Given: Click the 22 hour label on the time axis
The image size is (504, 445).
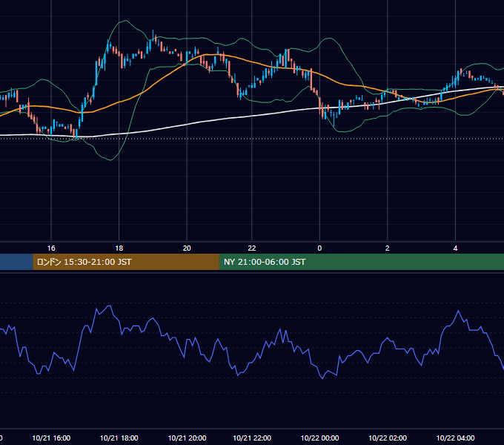Looking at the screenshot, I should tap(252, 248).
